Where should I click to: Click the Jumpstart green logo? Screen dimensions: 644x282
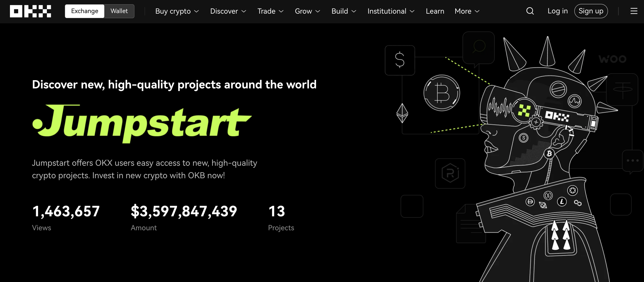click(142, 124)
